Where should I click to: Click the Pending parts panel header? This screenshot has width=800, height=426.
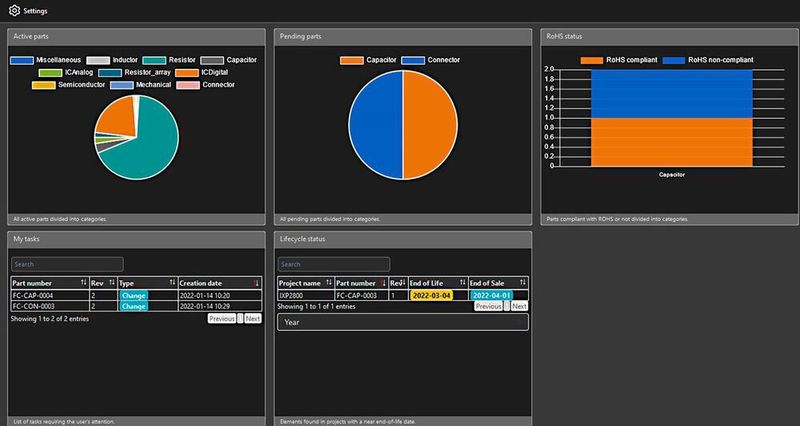[403, 37]
